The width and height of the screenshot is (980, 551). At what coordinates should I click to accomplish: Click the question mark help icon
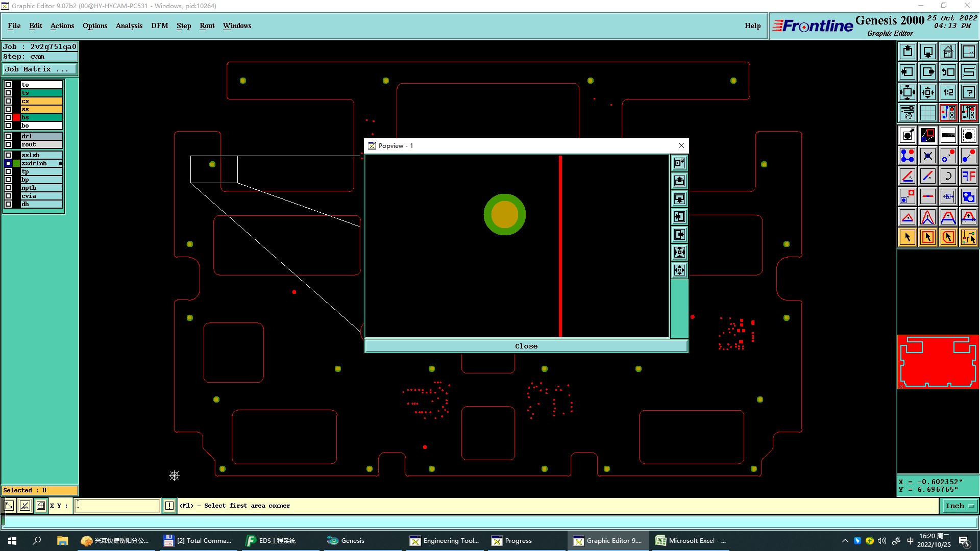click(968, 92)
